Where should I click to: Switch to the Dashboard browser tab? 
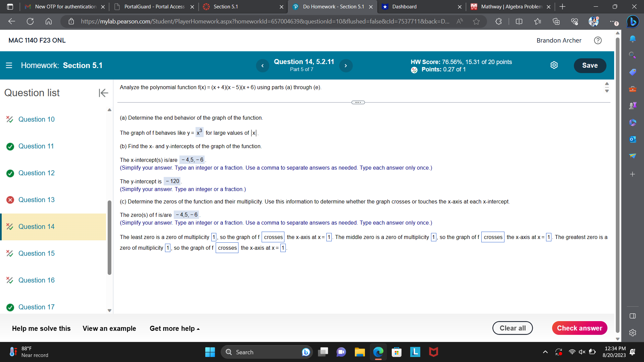pos(404,7)
